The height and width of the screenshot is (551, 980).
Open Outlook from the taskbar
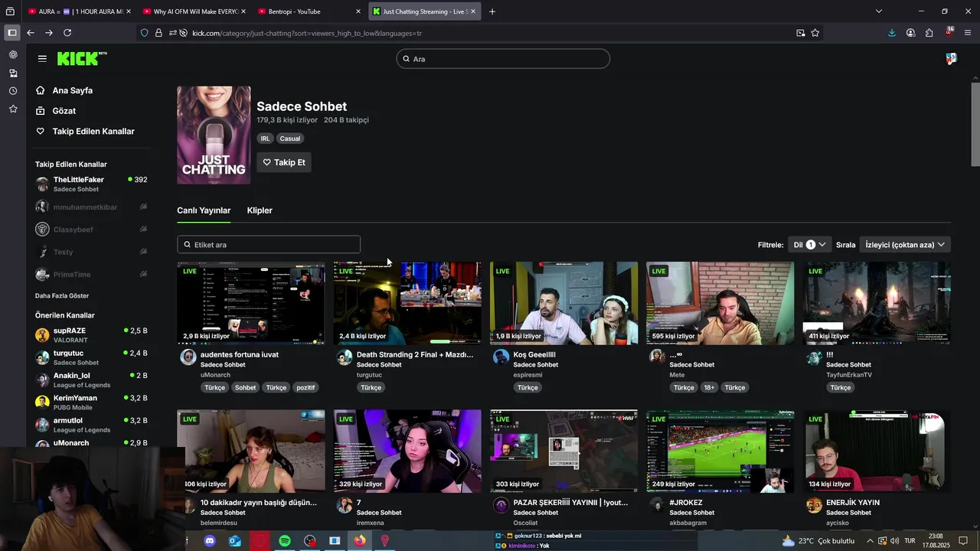click(235, 541)
